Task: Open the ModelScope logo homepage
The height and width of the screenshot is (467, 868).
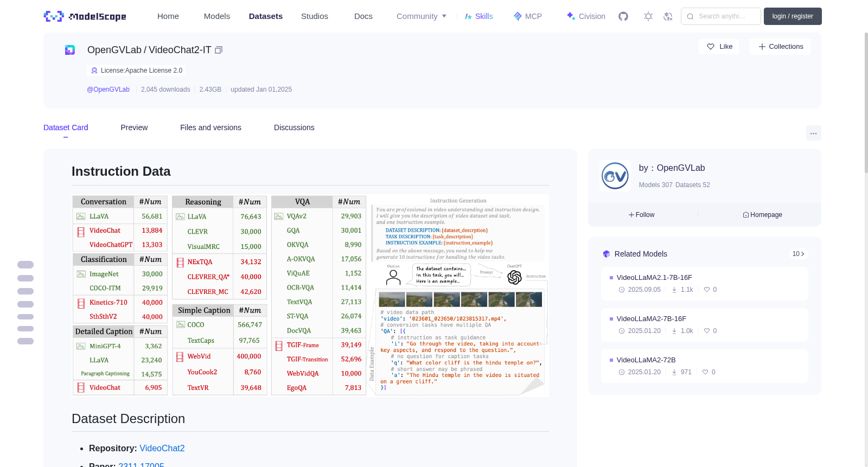Action: [85, 16]
